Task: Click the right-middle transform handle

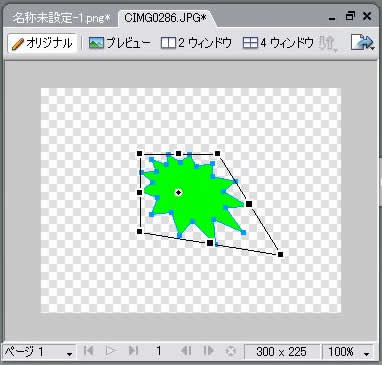Action: coord(249,204)
